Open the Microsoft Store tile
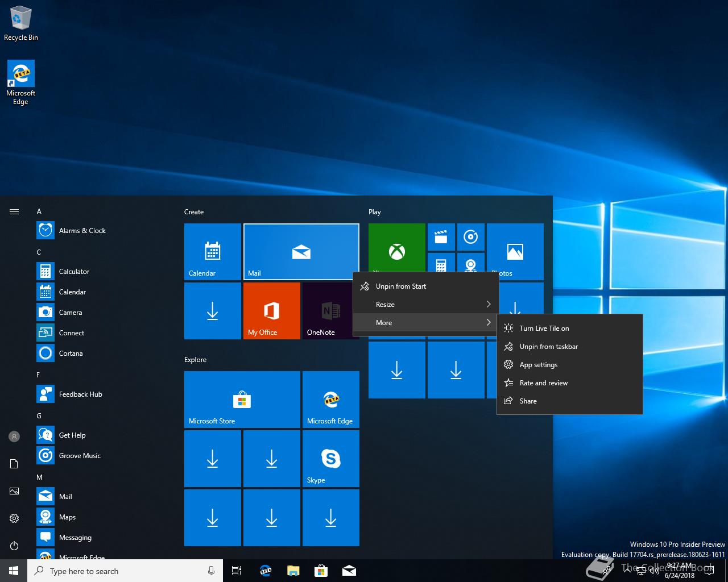The height and width of the screenshot is (582, 728). [242, 400]
